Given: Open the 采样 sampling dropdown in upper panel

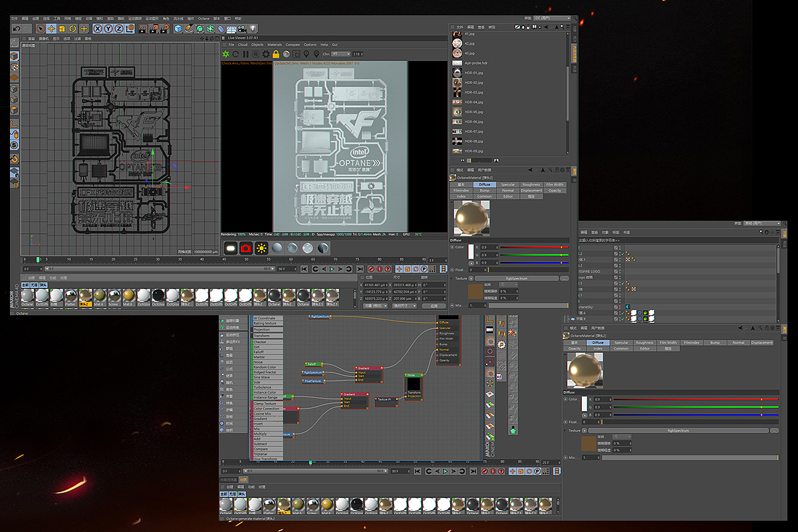Looking at the screenshot, I should click(509, 285).
